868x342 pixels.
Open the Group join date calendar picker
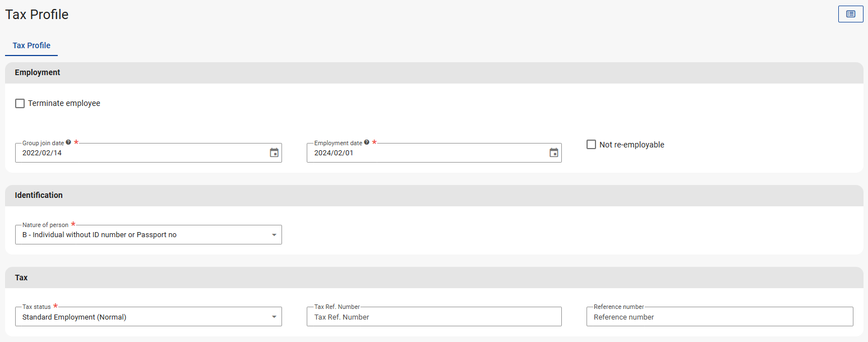[x=274, y=152]
